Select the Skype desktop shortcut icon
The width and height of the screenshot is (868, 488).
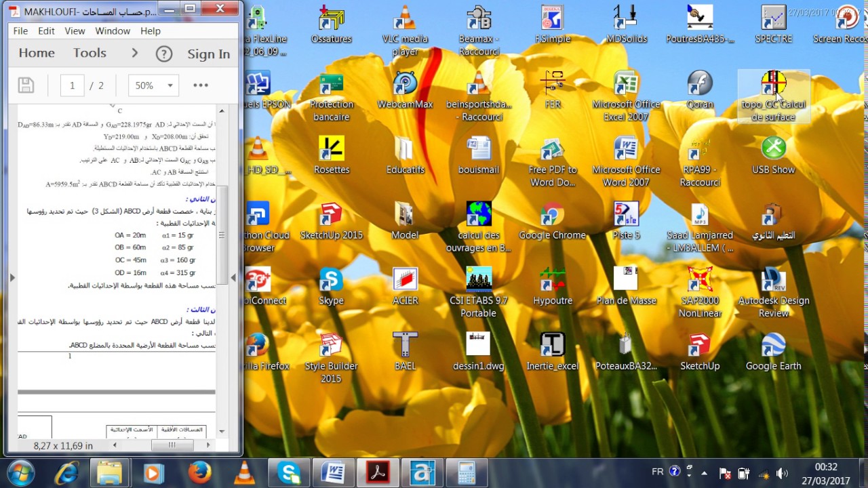[x=332, y=287]
